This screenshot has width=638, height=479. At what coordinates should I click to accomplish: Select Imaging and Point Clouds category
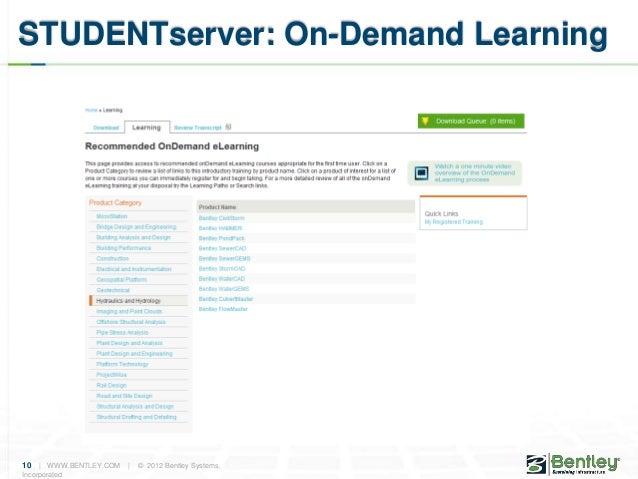(129, 311)
